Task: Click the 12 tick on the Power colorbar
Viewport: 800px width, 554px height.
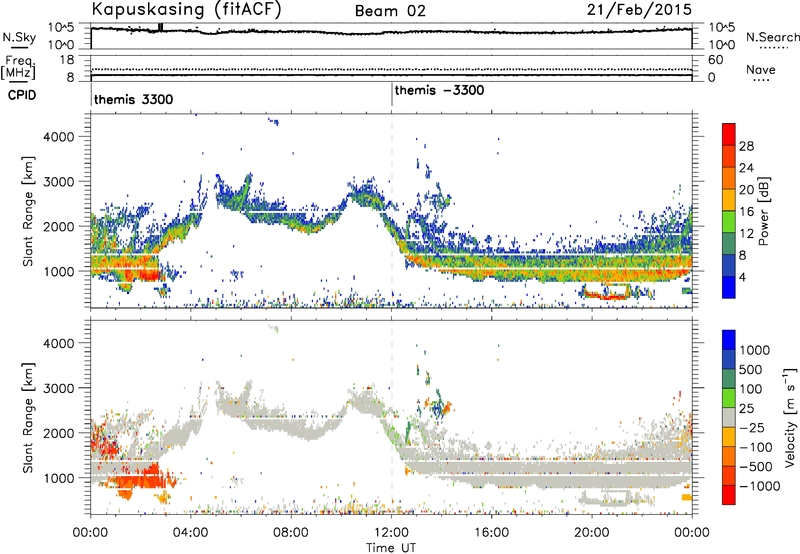Action: pyautogui.click(x=746, y=234)
